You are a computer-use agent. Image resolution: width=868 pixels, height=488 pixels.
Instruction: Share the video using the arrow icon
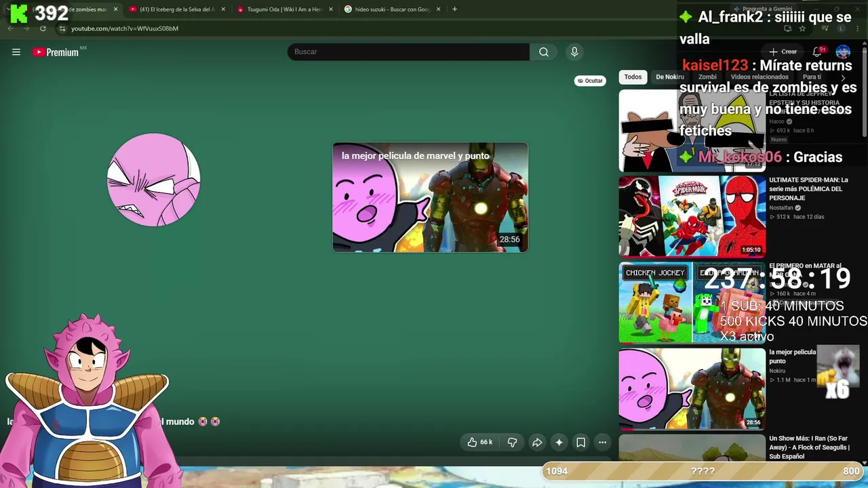coord(536,443)
